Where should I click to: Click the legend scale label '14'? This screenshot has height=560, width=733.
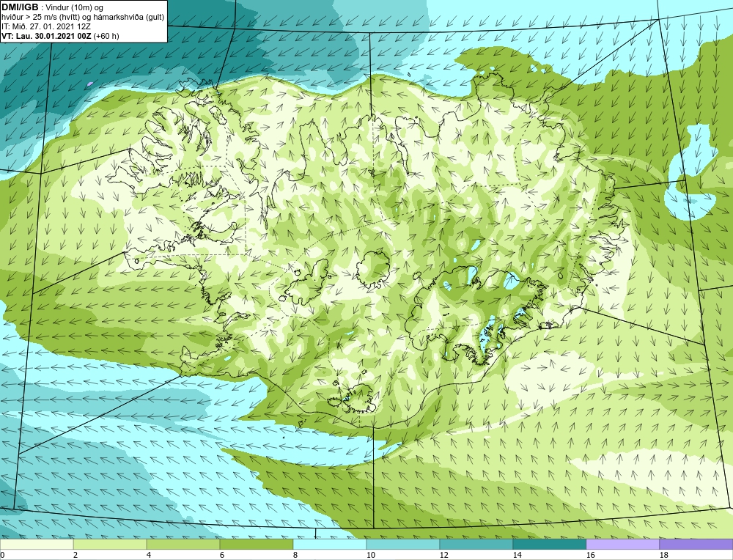coord(517,555)
